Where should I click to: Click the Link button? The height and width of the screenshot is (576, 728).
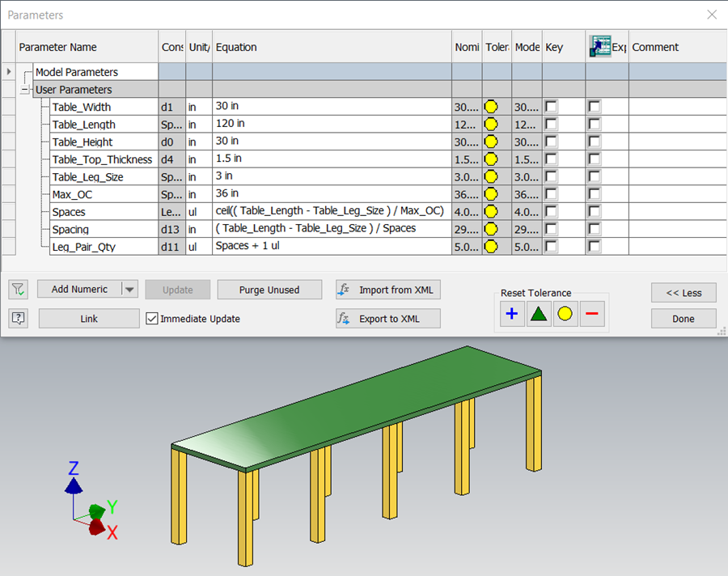click(89, 318)
